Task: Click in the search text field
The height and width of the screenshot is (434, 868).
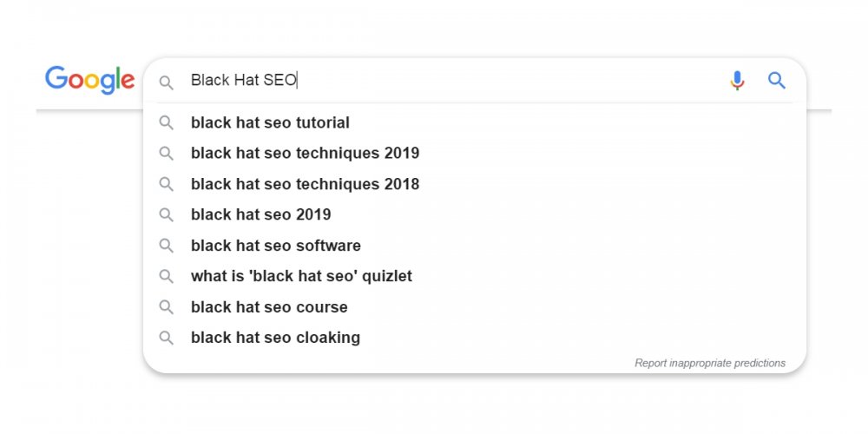Action: [x=454, y=81]
